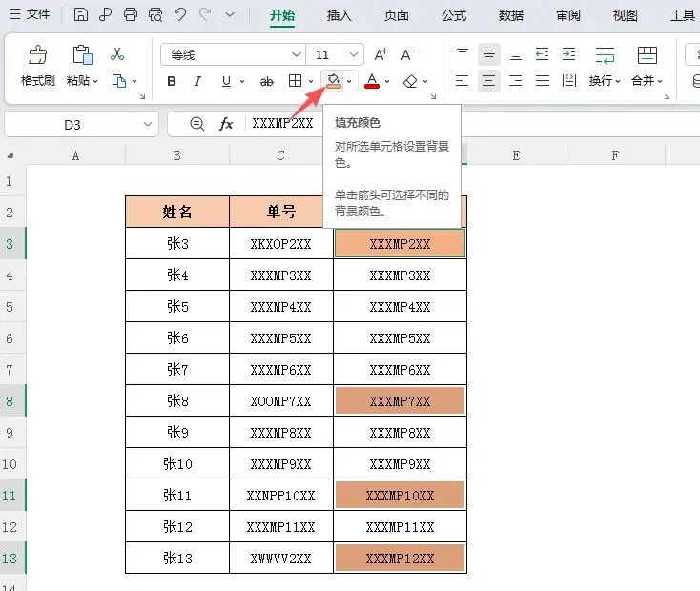Switch to the 审阅 tab

(568, 15)
